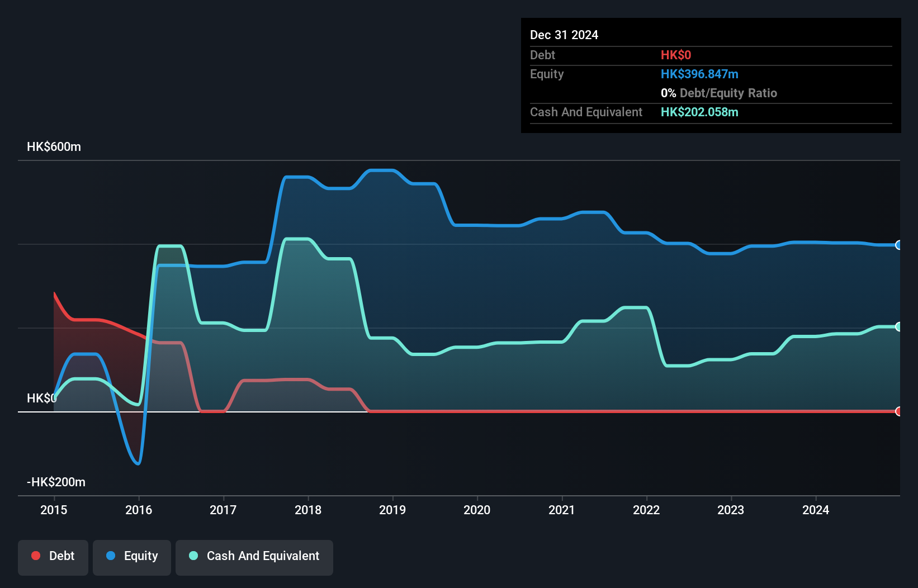
Task: Click the tooltip Cash And Equivalent row label
Action: [586, 112]
